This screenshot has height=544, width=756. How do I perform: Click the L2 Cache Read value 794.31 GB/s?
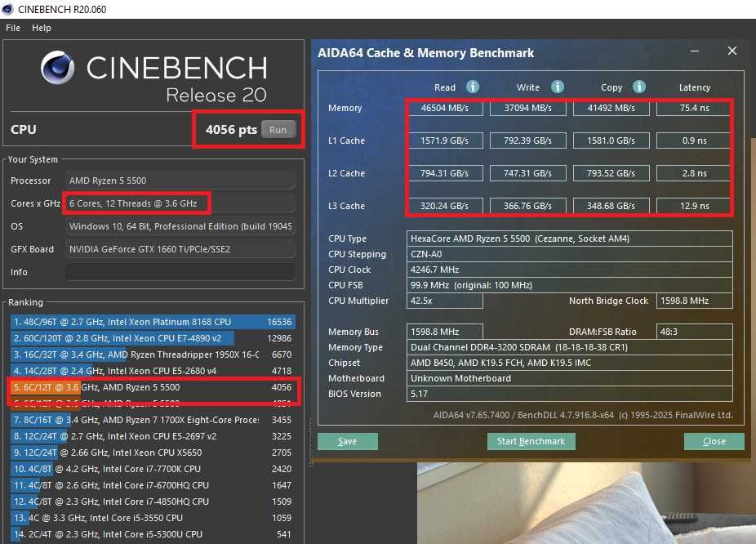pos(445,173)
